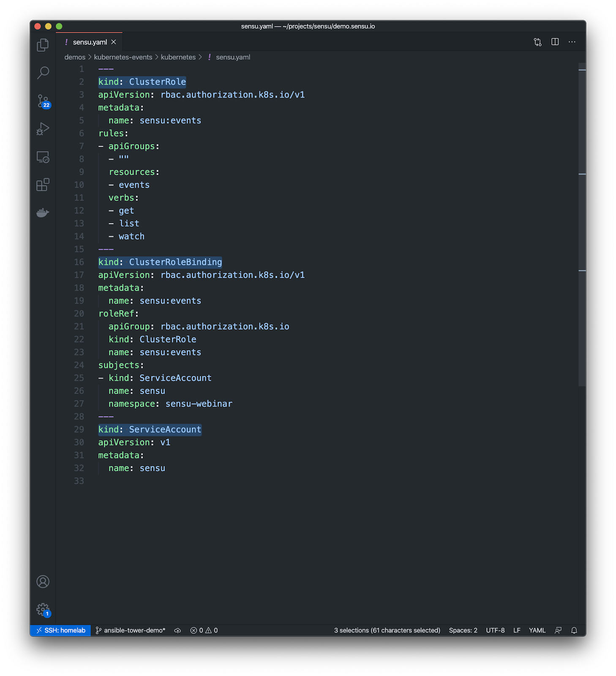Click '- kind: ServiceAccount' on line 25
616x676 pixels.
click(155, 378)
